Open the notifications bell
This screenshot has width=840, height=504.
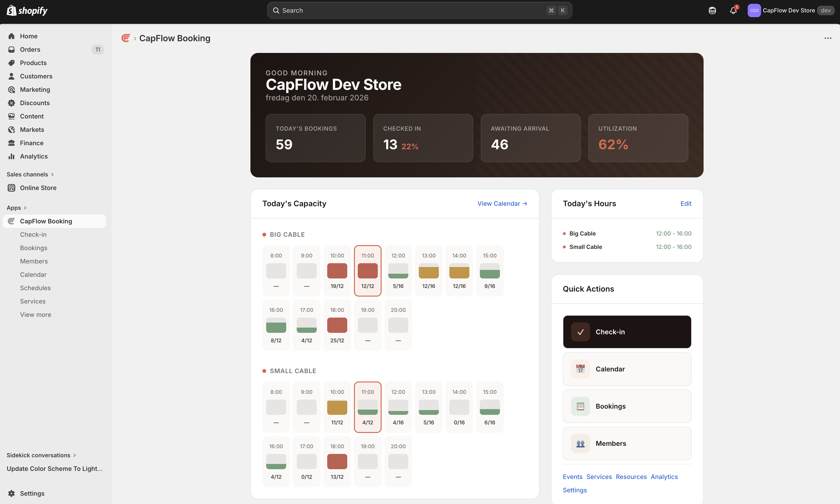(x=733, y=10)
